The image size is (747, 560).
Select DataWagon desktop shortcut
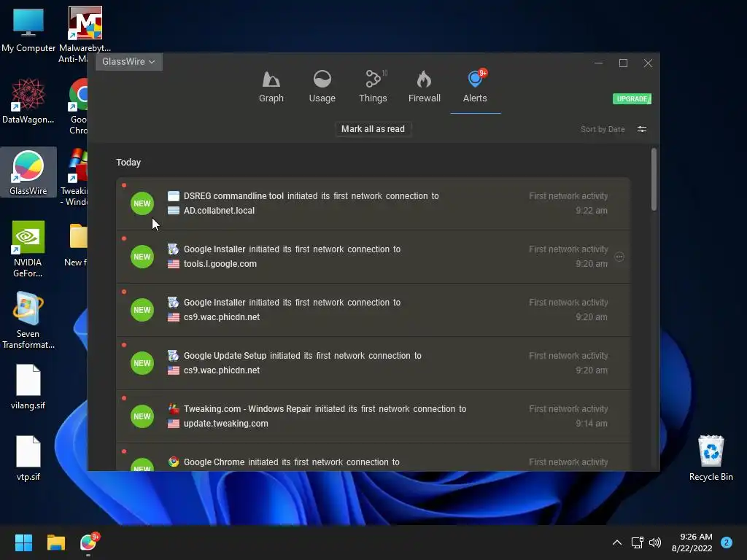coord(28,101)
